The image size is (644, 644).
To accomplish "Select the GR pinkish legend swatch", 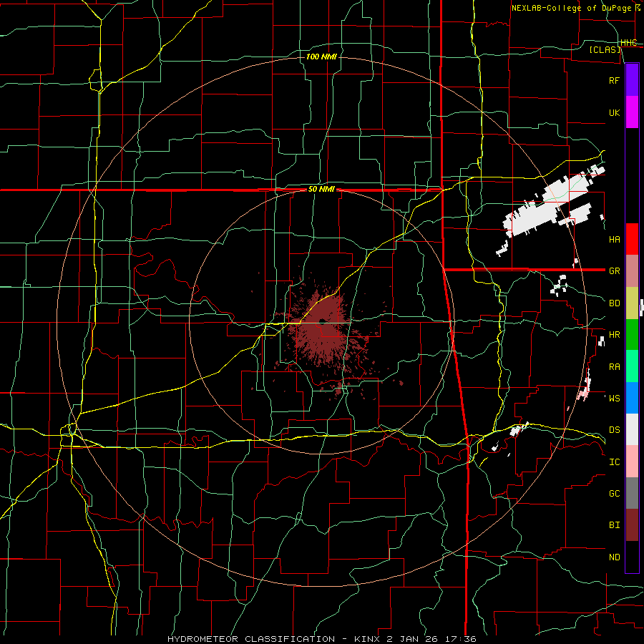I will click(632, 271).
